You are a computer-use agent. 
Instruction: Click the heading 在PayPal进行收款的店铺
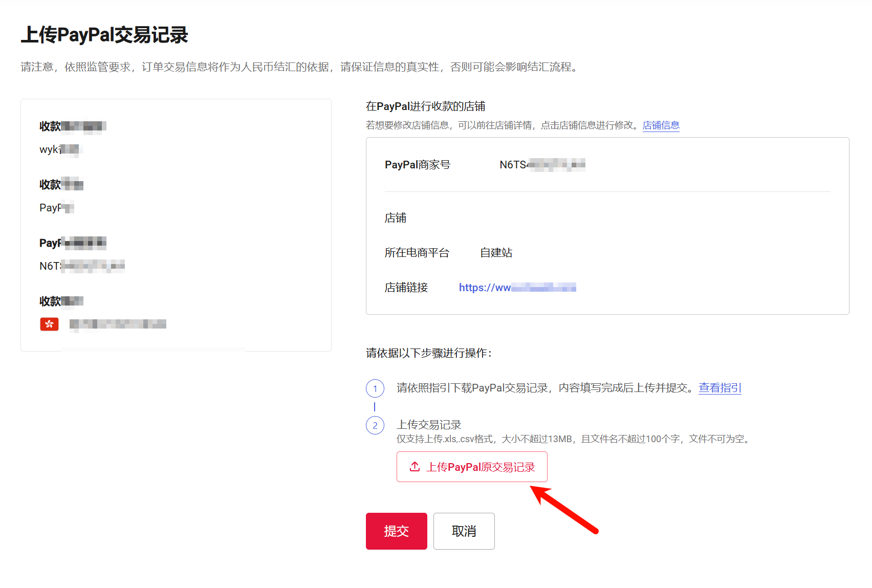tap(425, 106)
